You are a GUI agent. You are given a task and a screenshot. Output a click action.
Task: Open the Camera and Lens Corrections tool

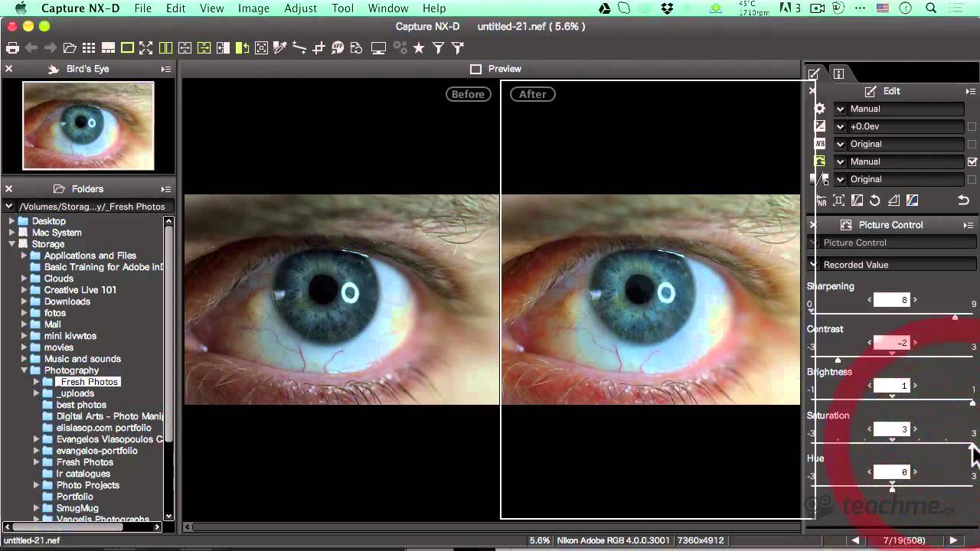click(x=839, y=201)
